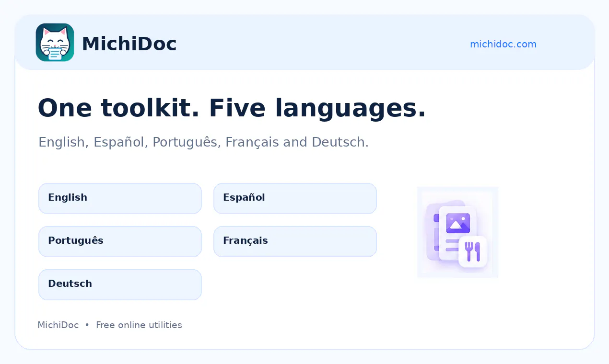The height and width of the screenshot is (364, 609).
Task: Click the MichiDoc brand name in header
Action: [129, 44]
